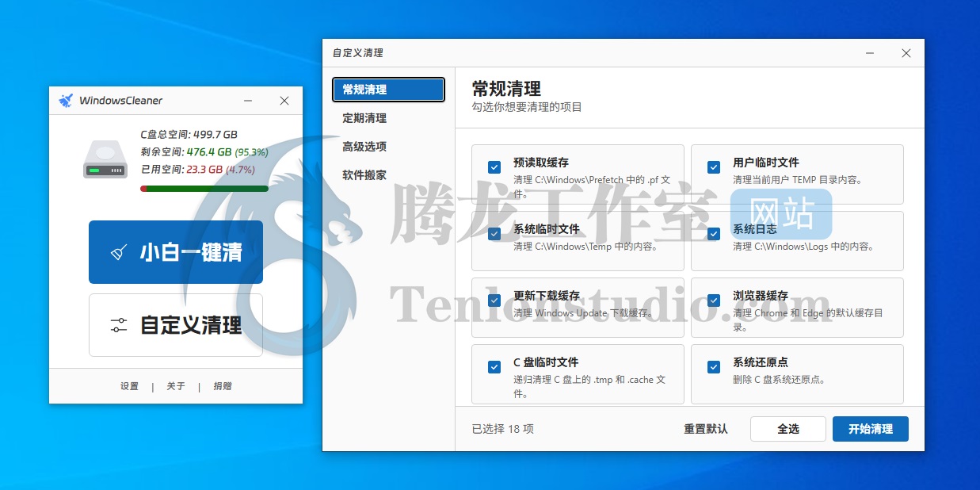Toggle the 浏览器缓存 checkbox
The width and height of the screenshot is (980, 490).
(714, 301)
